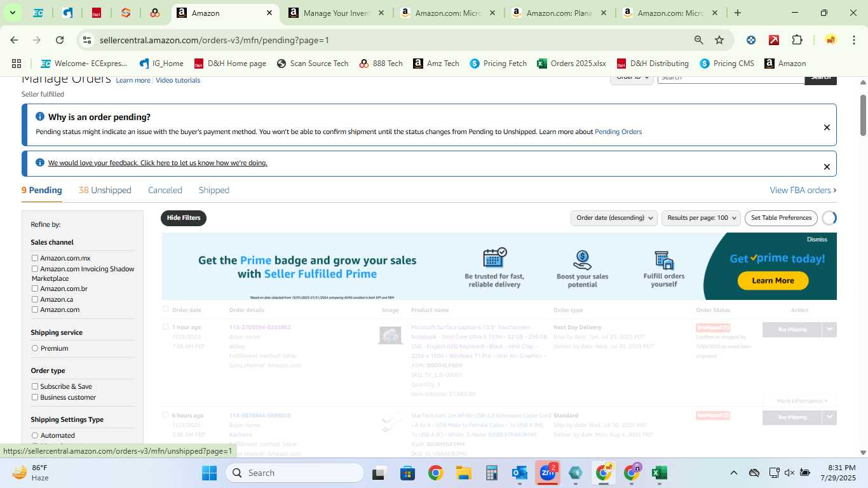This screenshot has height=488, width=868.
Task: Select the Premium shipping service radio
Action: (x=35, y=348)
